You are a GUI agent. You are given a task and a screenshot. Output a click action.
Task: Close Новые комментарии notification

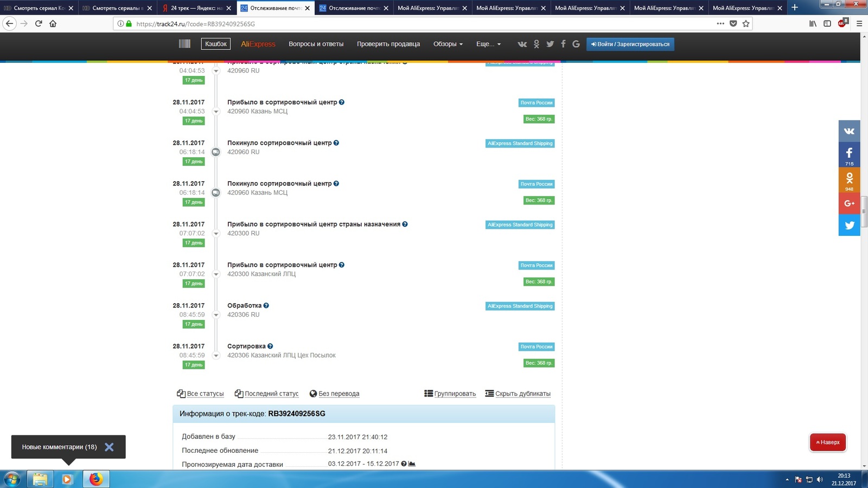pos(109,447)
